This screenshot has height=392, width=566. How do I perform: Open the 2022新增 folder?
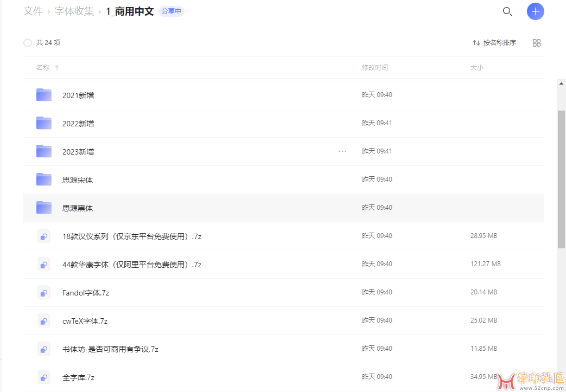(x=78, y=123)
